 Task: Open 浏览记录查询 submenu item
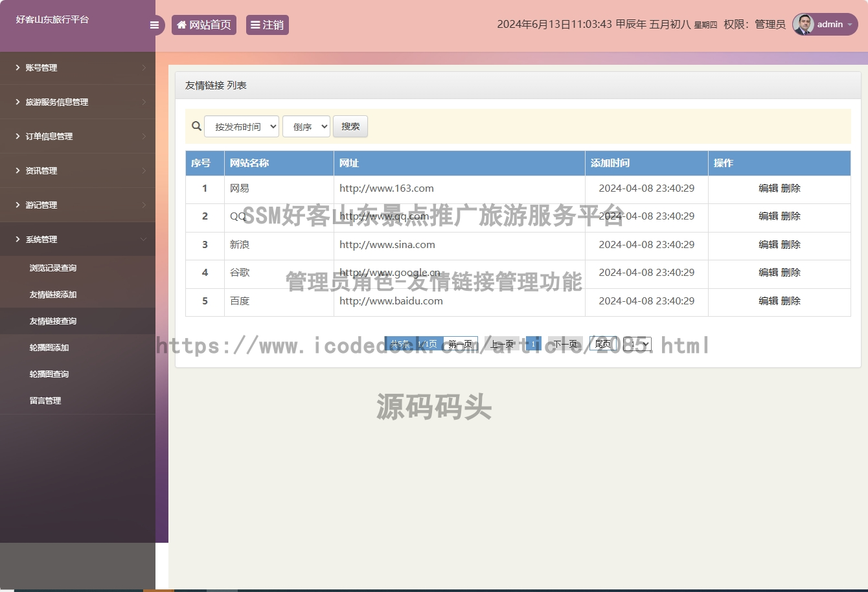(78, 268)
